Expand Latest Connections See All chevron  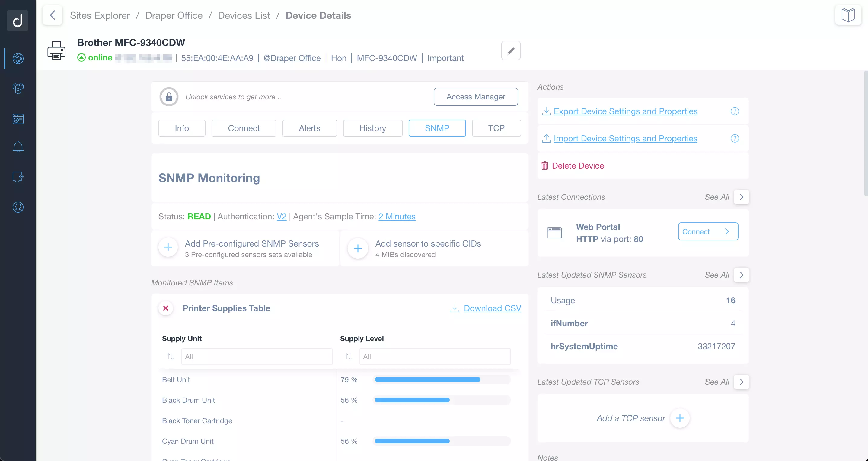[741, 197]
